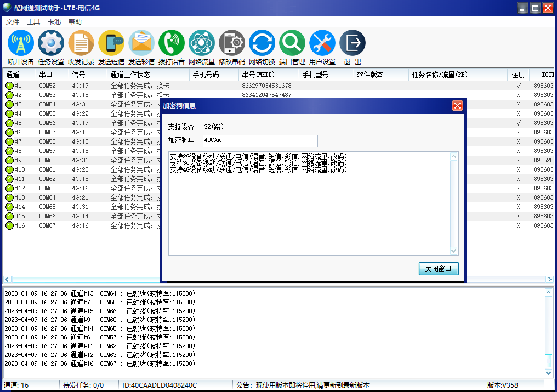The image size is (557, 392).
Task: Click the 待发任务: 0/0 status entry
Action: pos(83,385)
